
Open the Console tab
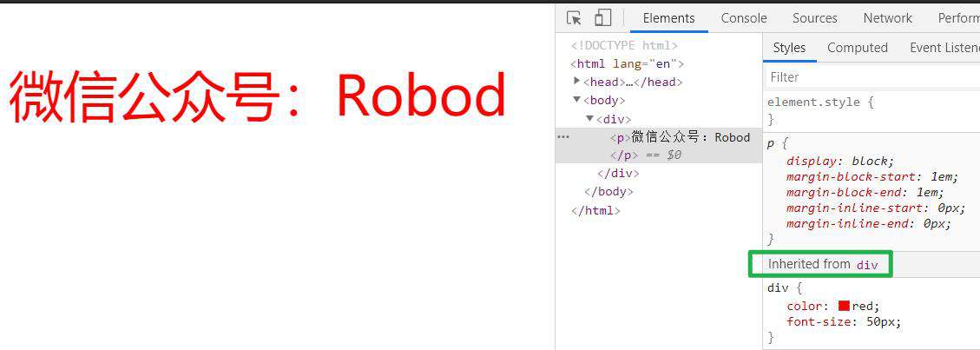(x=744, y=18)
